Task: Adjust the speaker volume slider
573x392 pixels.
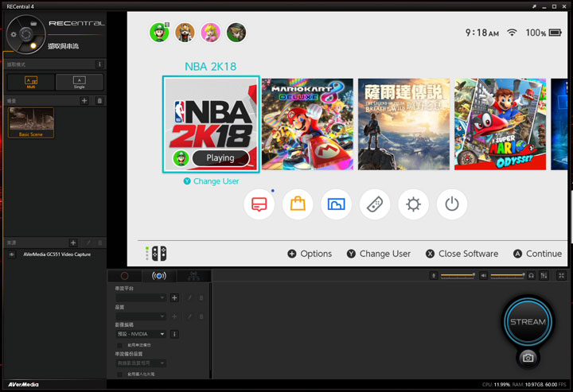Action: point(508,276)
